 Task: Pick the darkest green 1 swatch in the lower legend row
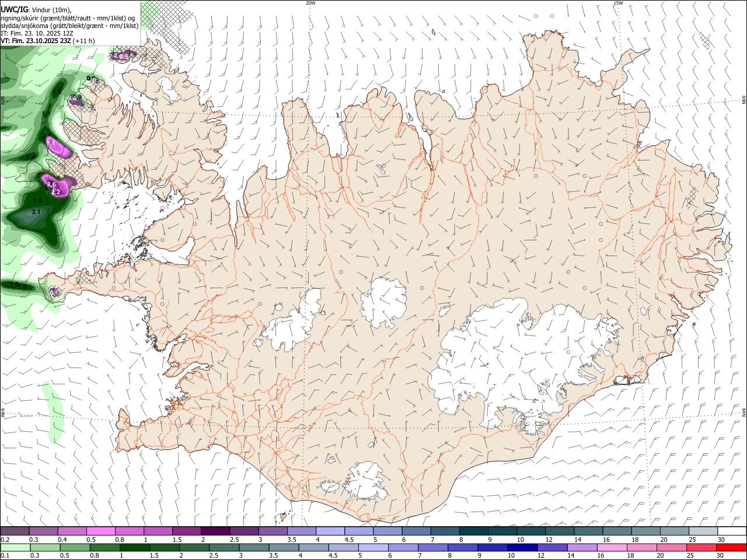(x=135, y=547)
